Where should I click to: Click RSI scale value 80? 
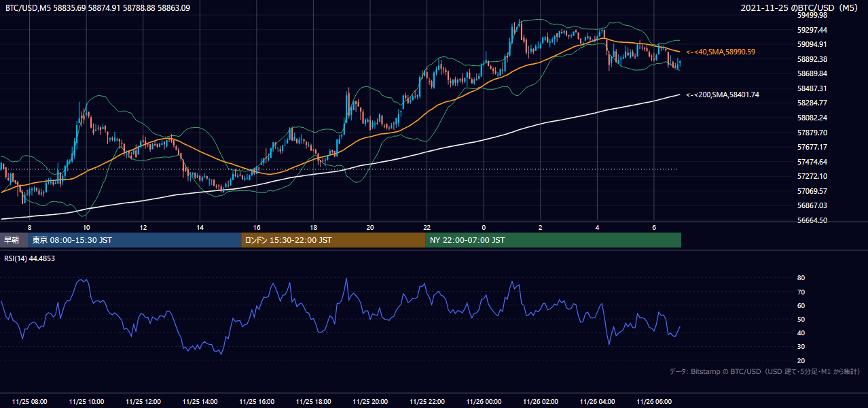(801, 278)
